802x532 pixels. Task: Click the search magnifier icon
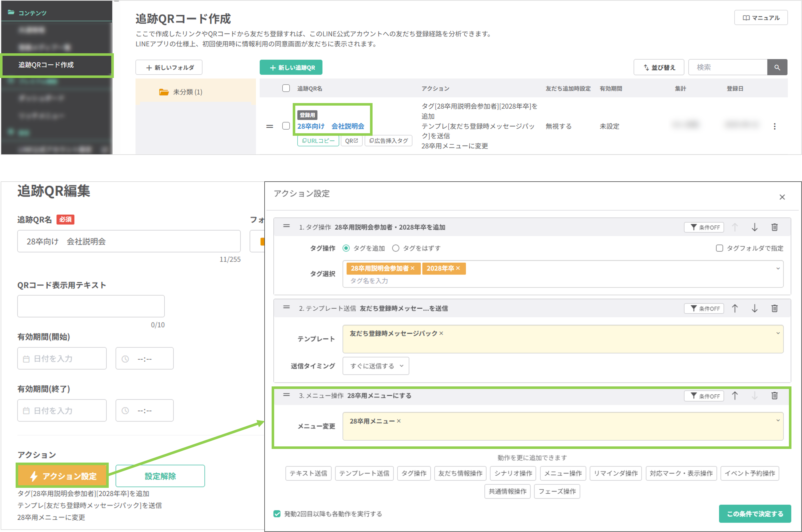pyautogui.click(x=777, y=67)
